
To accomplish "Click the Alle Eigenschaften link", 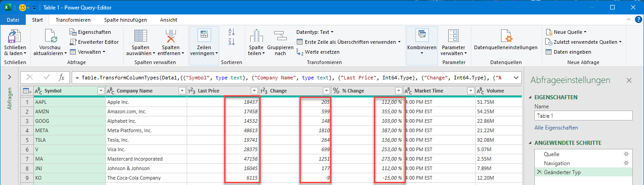I will [x=556, y=128].
